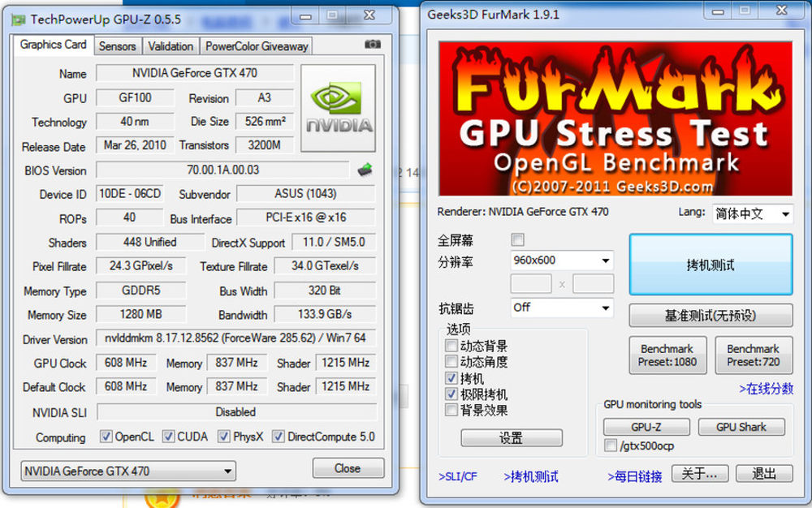This screenshot has height=508, width=812.
Task: Switch to the Sensors tab
Action: coord(118,46)
